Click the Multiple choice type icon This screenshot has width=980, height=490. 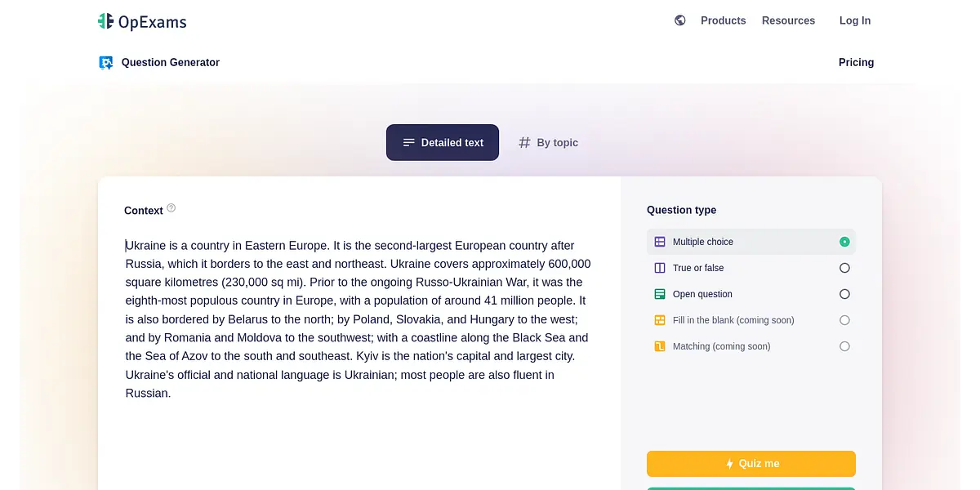coord(660,242)
